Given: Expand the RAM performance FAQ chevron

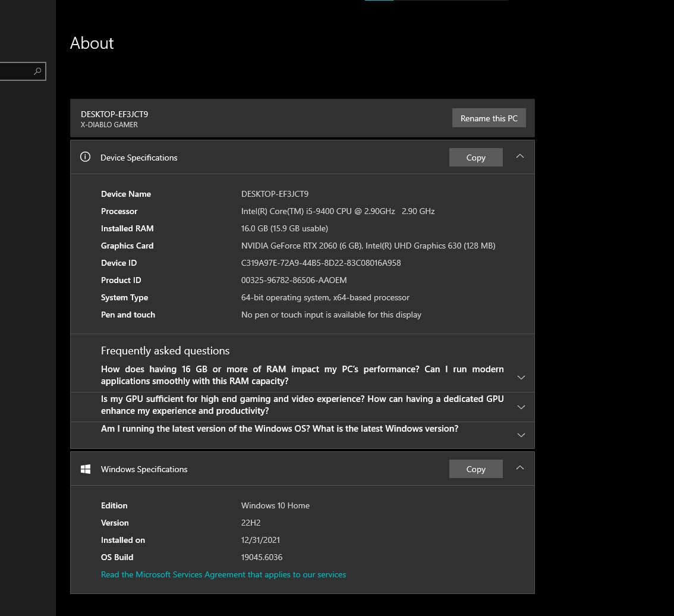Looking at the screenshot, I should tap(521, 378).
